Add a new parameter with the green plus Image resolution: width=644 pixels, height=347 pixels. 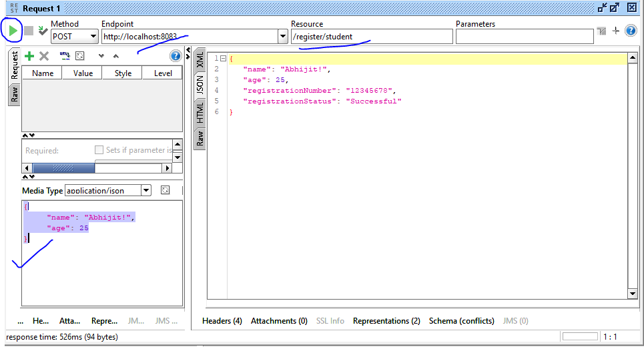click(29, 57)
